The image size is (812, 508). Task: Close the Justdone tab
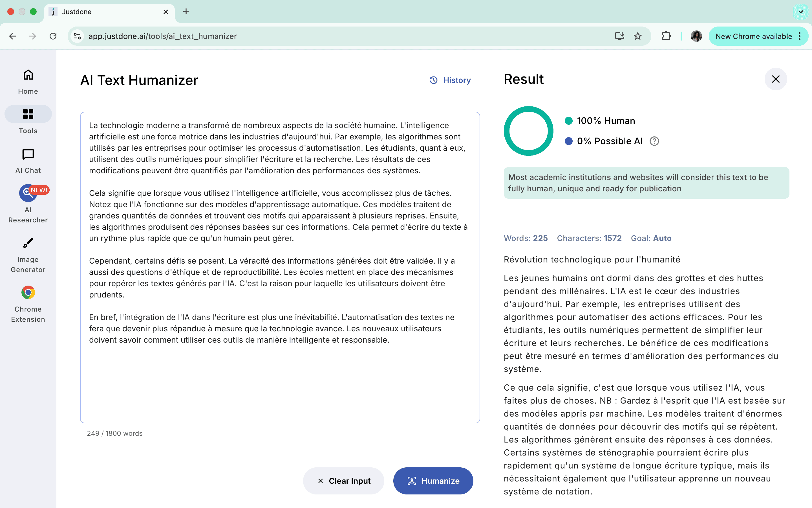pos(166,12)
